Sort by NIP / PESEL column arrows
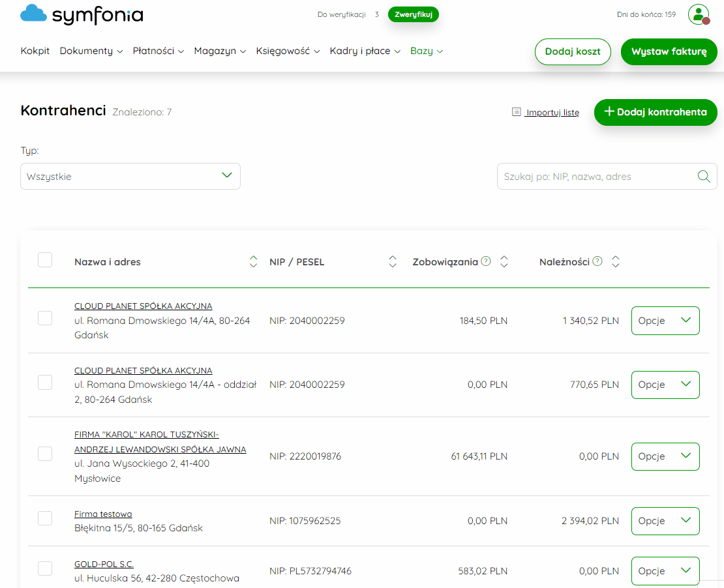The image size is (724, 588). point(393,261)
